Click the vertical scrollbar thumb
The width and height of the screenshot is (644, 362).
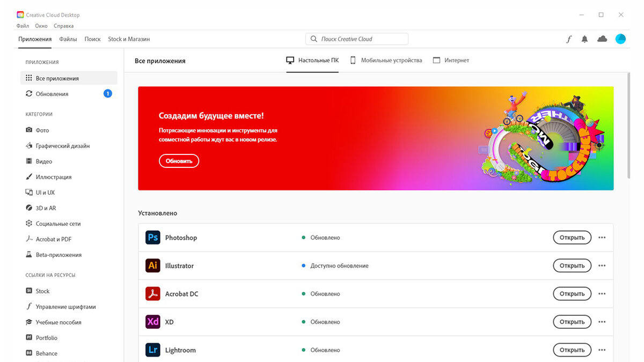(x=629, y=126)
